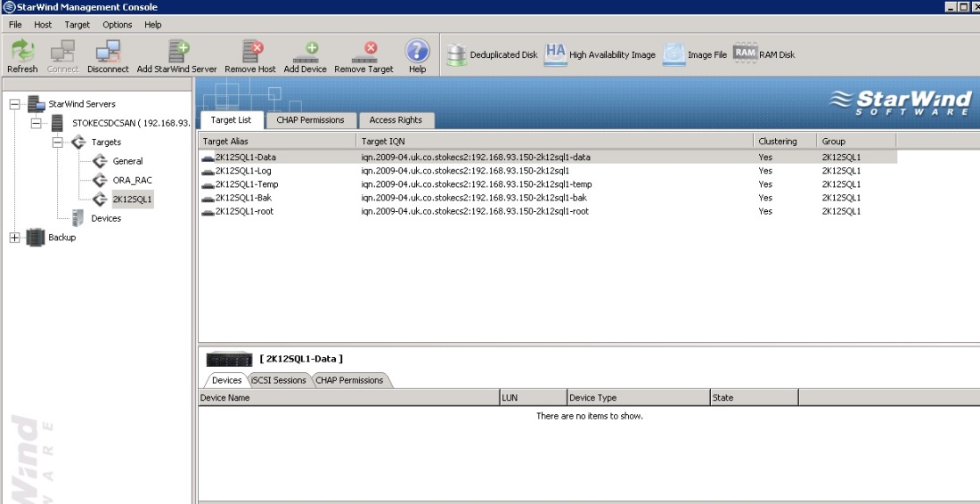Click the Image File icon
This screenshot has width=980, height=504.
674,55
